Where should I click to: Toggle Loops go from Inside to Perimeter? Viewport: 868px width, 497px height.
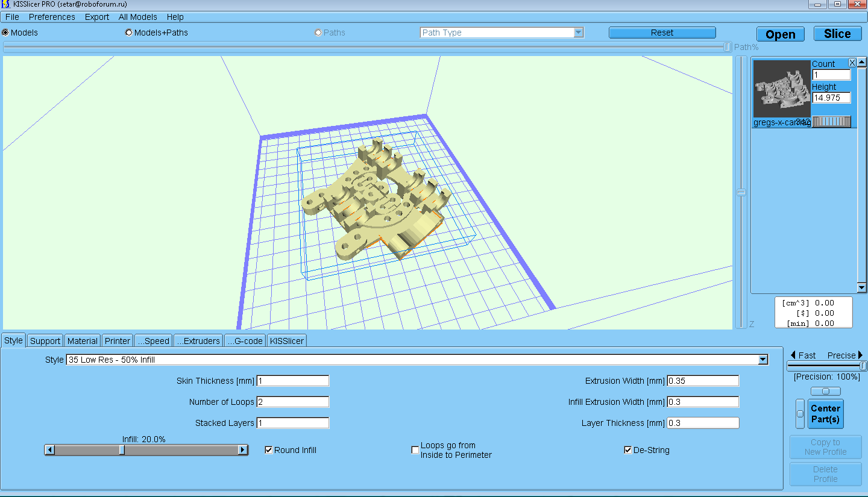pyautogui.click(x=415, y=450)
